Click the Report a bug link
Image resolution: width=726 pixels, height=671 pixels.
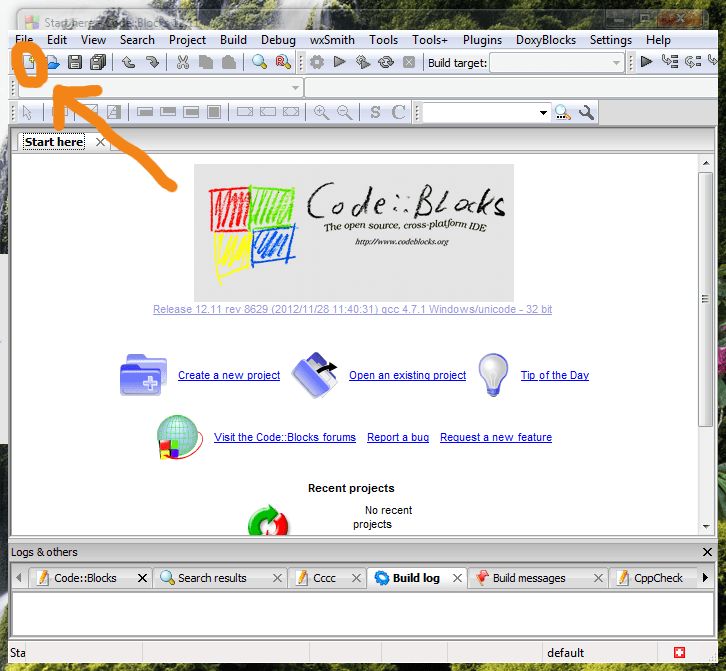[x=398, y=437]
